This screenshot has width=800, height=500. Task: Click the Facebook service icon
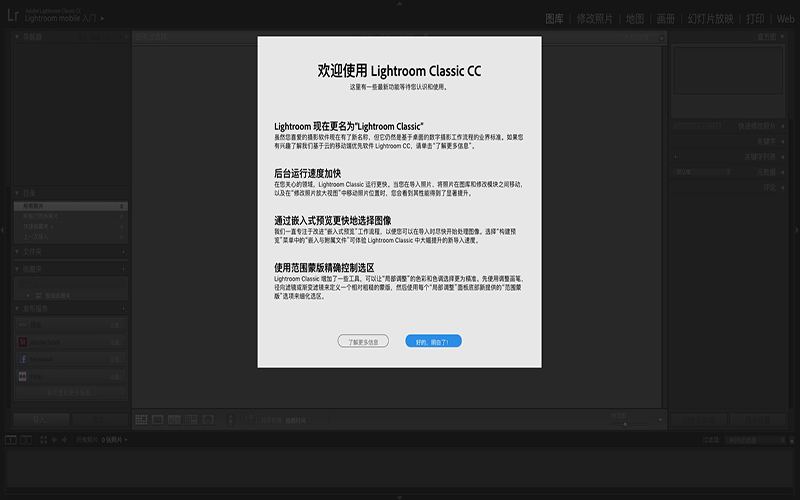tap(22, 359)
